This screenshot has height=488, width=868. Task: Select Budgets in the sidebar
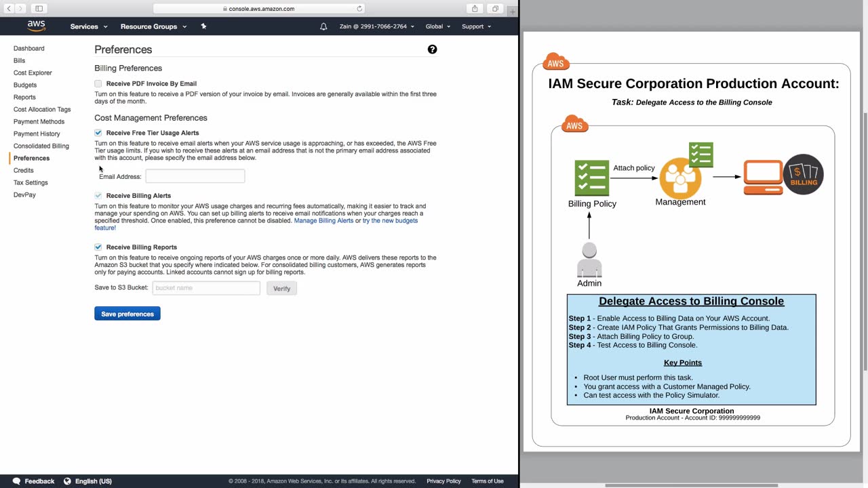[x=25, y=85]
